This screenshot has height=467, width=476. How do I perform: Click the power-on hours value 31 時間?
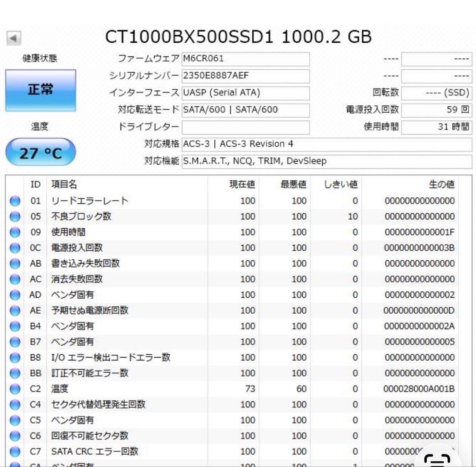tap(436, 127)
